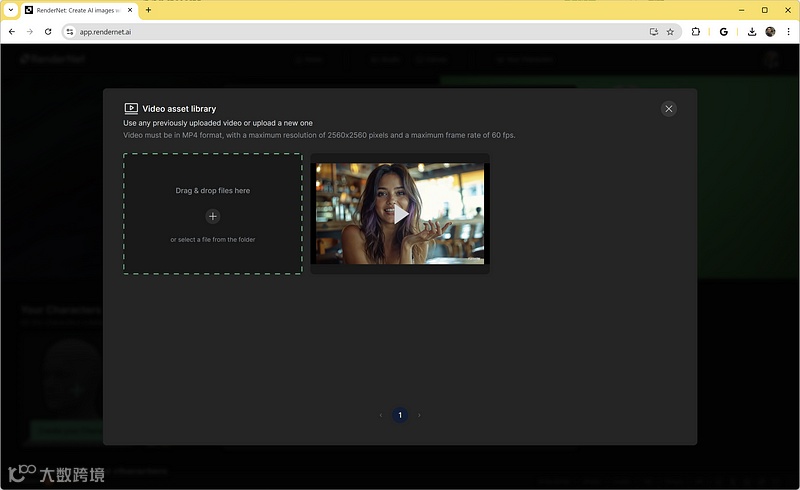Close the Video asset library dialog
Viewport: 800px width, 490px height.
tap(668, 109)
